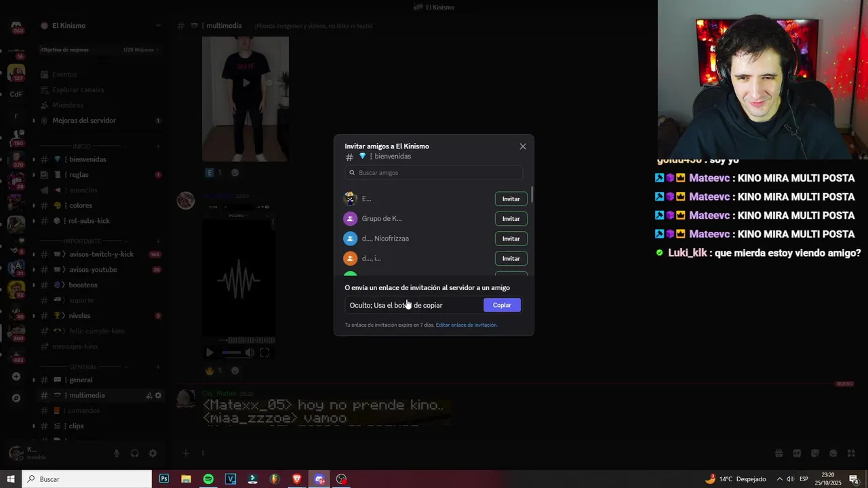868x488 pixels.
Task: Toggle headphones deafen in user panel
Action: 134,453
